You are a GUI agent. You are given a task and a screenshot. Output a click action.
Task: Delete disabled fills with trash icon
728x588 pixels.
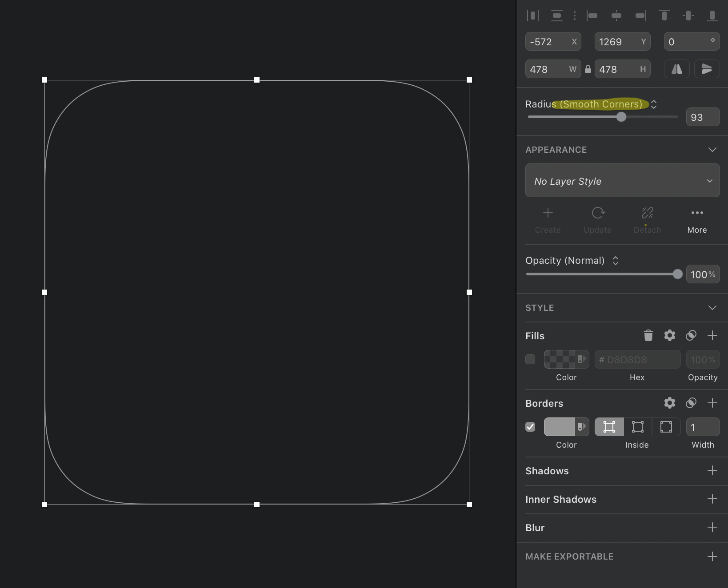click(648, 335)
